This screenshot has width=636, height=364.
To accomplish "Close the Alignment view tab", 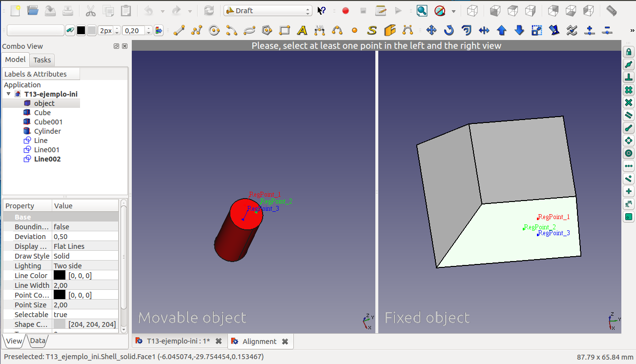I will click(285, 342).
